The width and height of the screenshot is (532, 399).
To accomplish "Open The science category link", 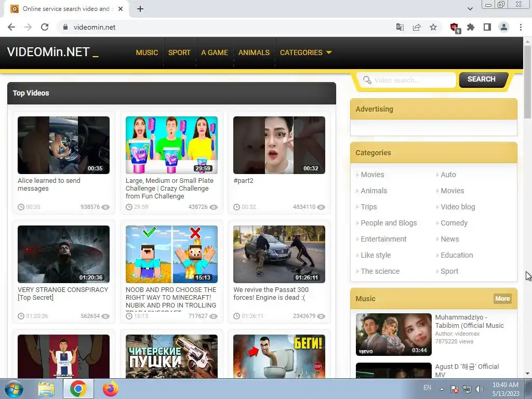I will (x=380, y=271).
